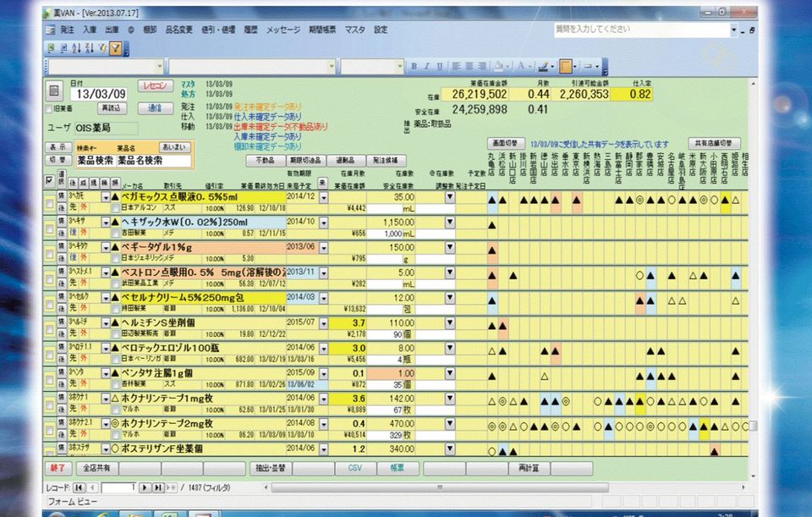Apply italic formatting with I icon

click(x=427, y=66)
